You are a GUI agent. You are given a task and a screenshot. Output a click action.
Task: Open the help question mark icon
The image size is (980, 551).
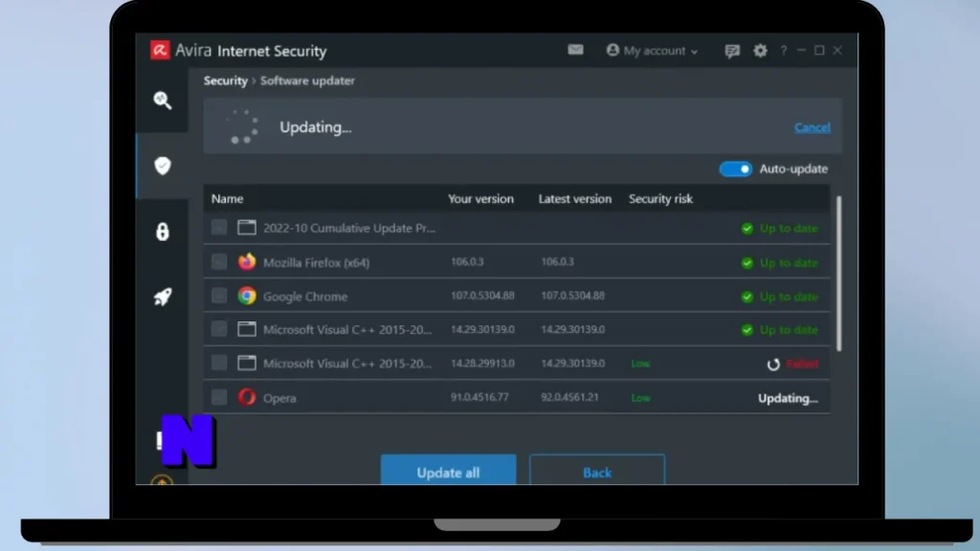pyautogui.click(x=783, y=51)
